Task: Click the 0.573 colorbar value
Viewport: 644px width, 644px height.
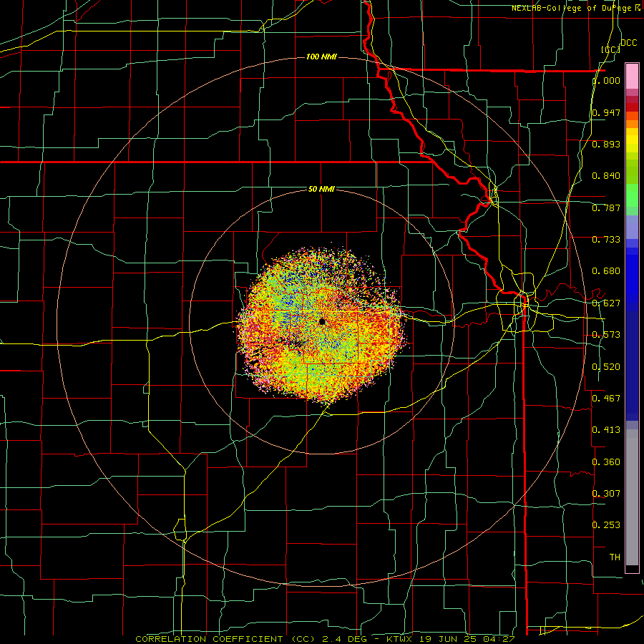Action: tap(606, 335)
